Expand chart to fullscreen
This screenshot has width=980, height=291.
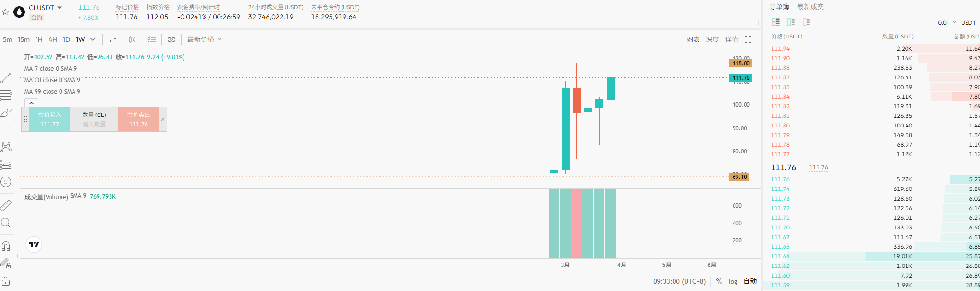click(748, 39)
